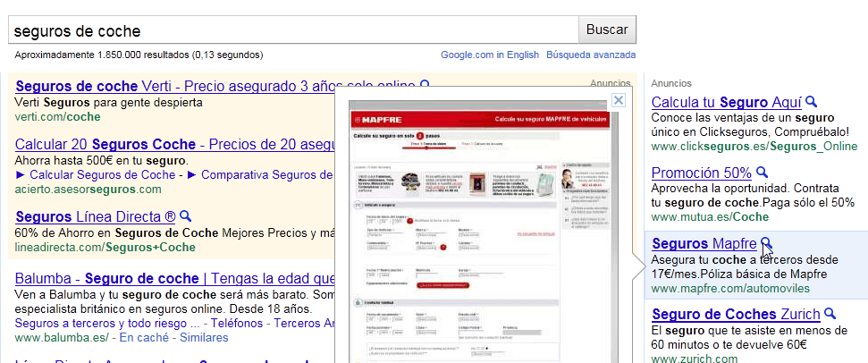The image size is (868, 363).
Task: Open the Similares link for Balumba
Action: pos(204,338)
